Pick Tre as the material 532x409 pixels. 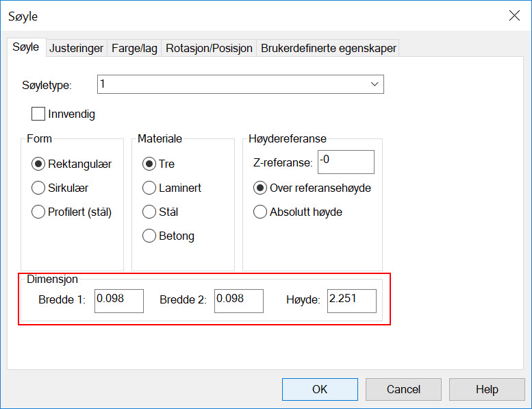pos(149,164)
